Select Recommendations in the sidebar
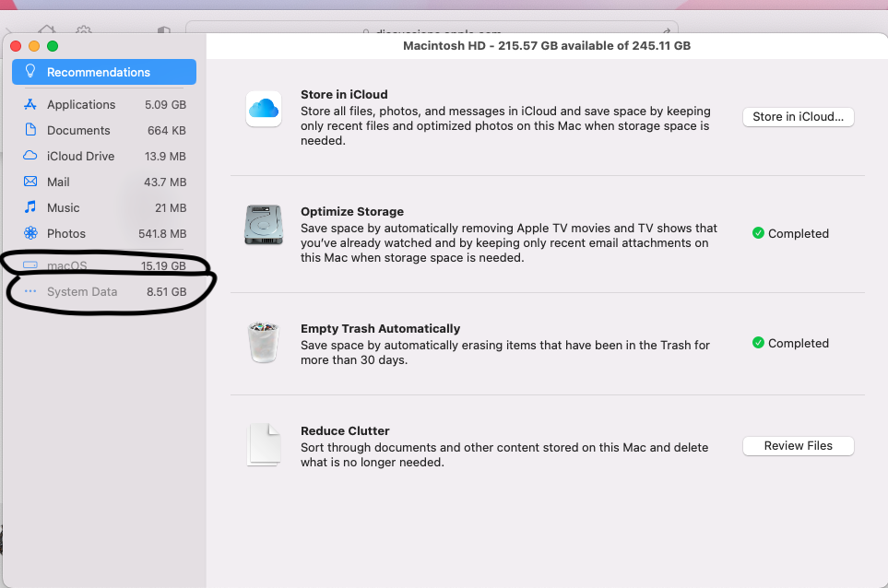The image size is (888, 588). coord(104,72)
